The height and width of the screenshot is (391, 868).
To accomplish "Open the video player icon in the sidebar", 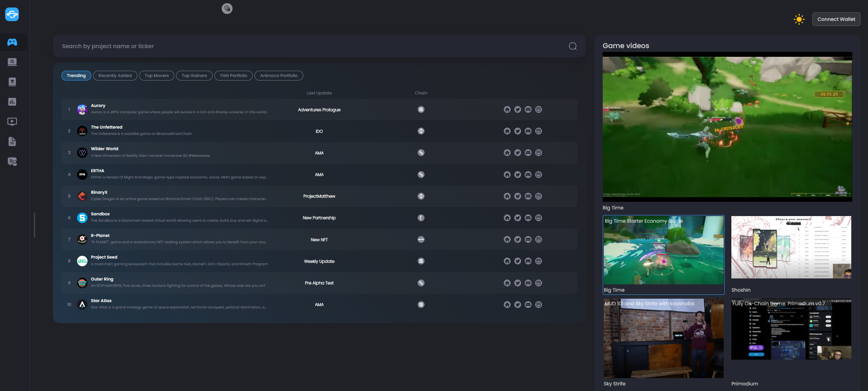I will point(12,122).
